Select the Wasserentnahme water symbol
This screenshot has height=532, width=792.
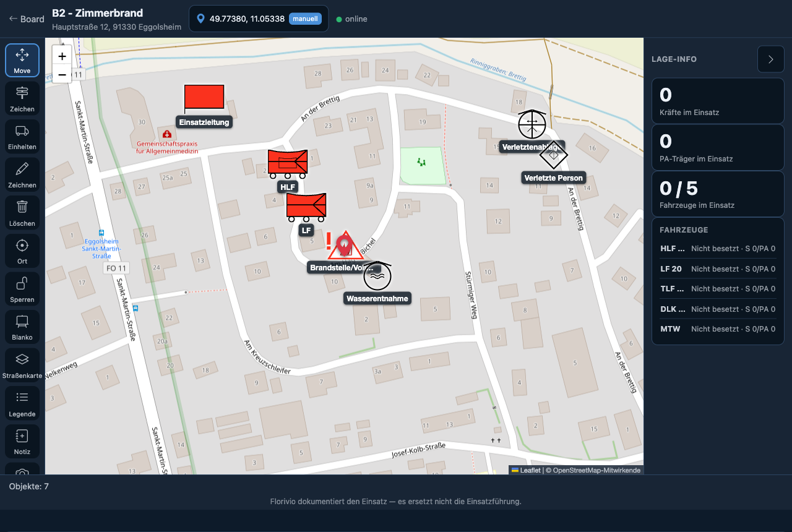(377, 277)
